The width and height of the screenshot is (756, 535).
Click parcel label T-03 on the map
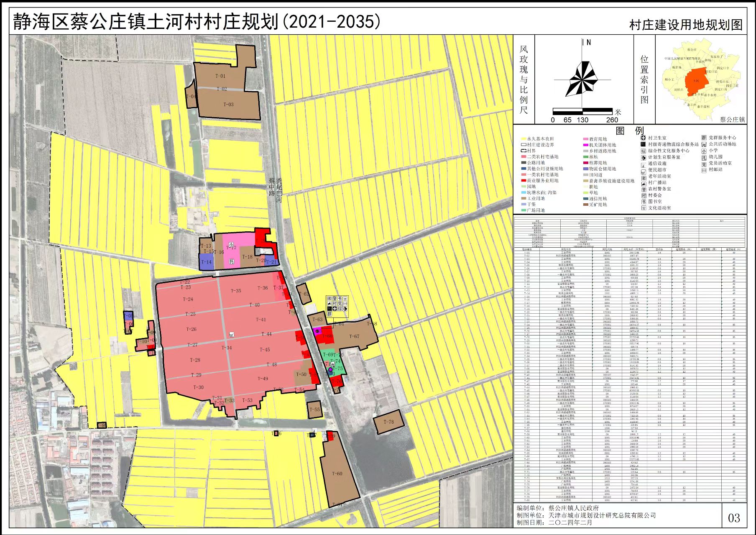pos(228,105)
